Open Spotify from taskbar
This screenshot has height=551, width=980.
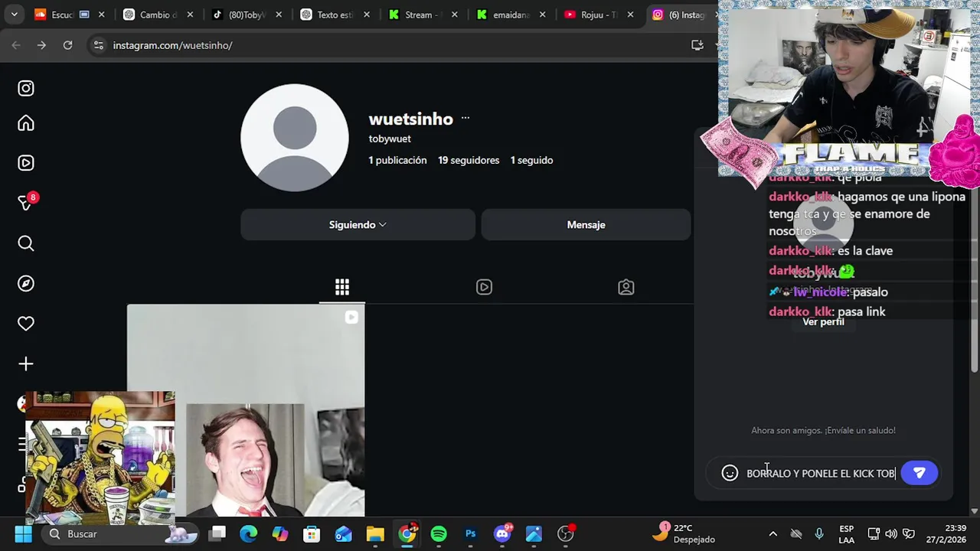coord(439,534)
